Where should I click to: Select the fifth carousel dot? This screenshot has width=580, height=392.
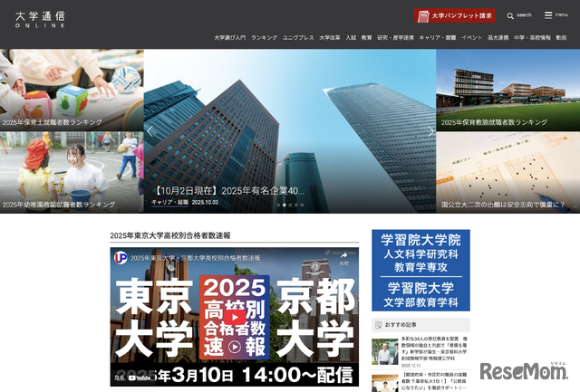coord(302,205)
